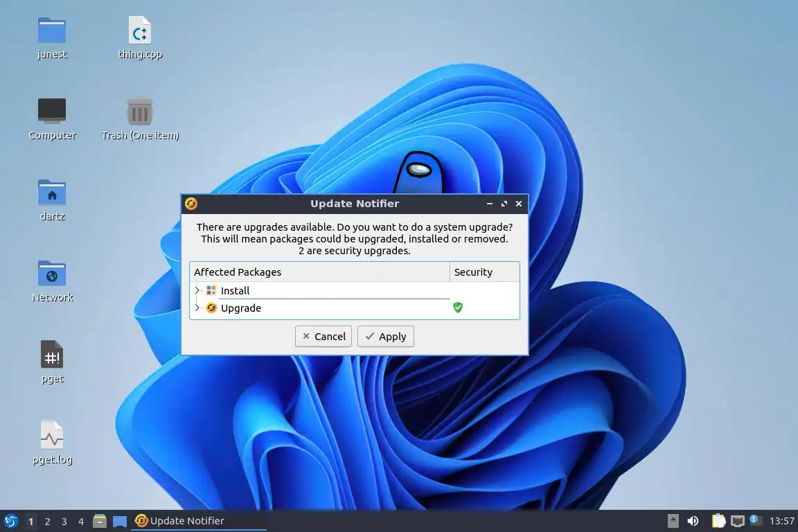
Task: Close the Update Notifier dialog
Action: click(519, 204)
